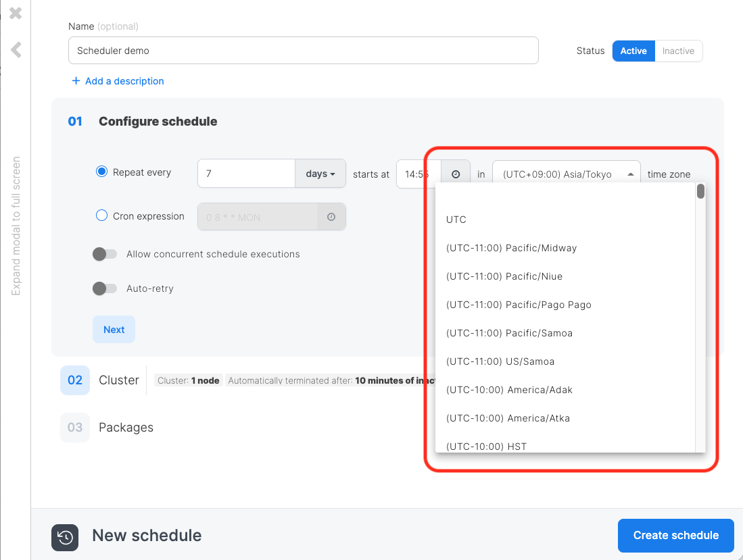Select (UTC-11:00) Pacific/Niue option
Screen dimensions: 743x560
(x=565, y=276)
